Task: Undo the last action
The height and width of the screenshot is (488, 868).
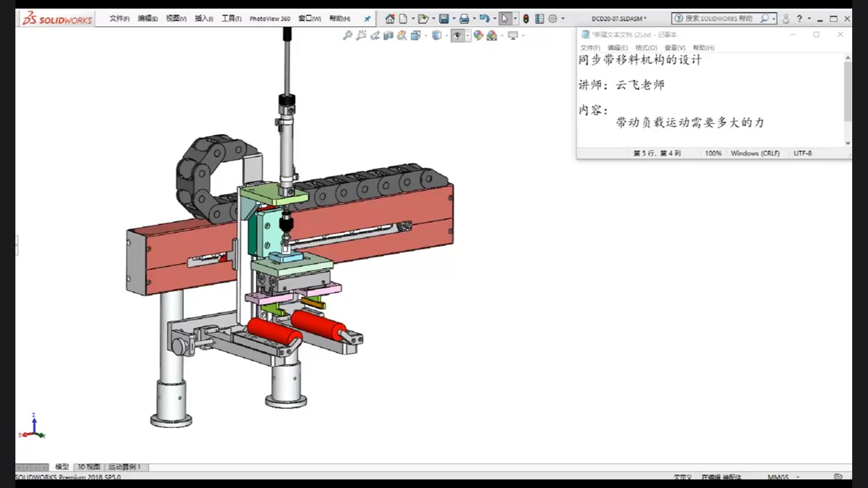Action: 484,19
